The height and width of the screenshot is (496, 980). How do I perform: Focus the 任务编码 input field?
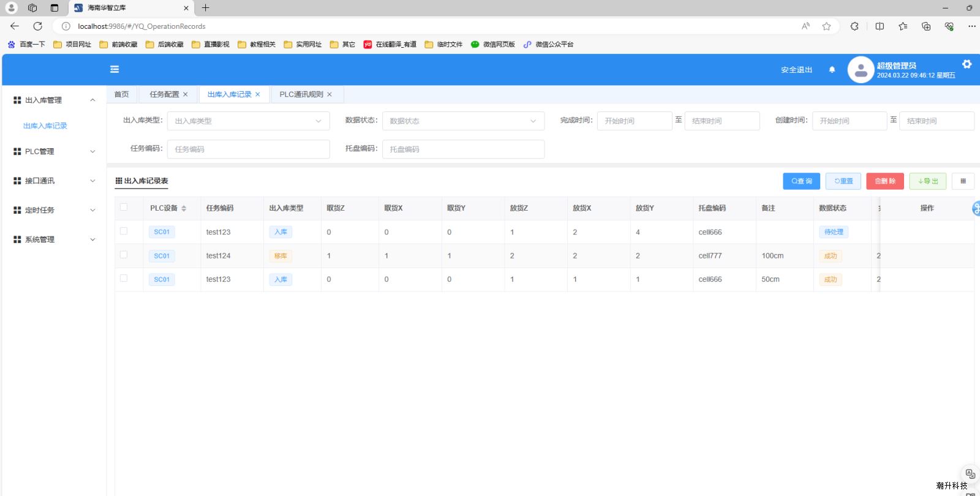[x=248, y=149]
